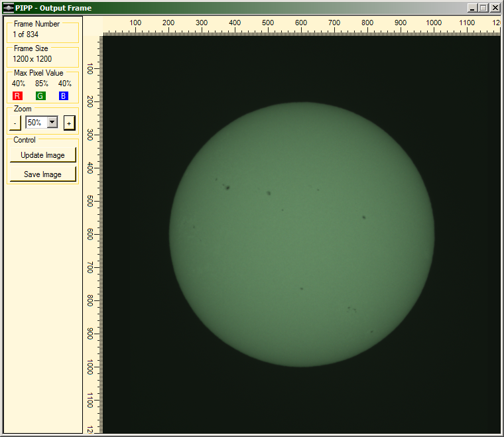Click the '1 of 834' frame number text

point(25,34)
